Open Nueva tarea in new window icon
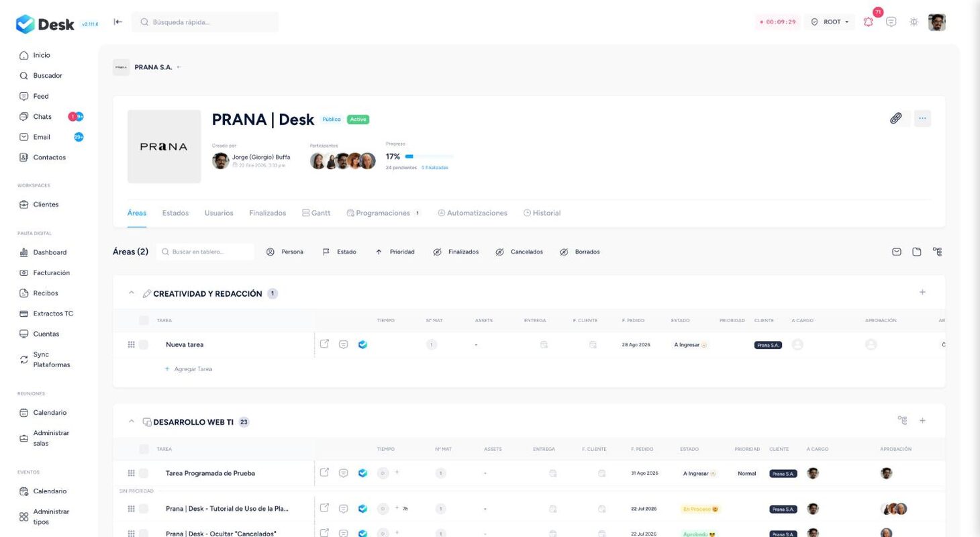The image size is (980, 537). (x=324, y=344)
